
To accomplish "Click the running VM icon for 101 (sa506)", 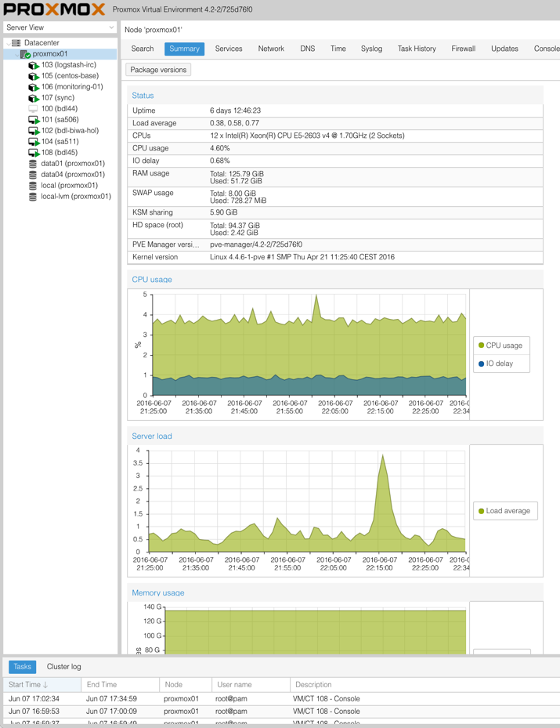I will pos(33,120).
